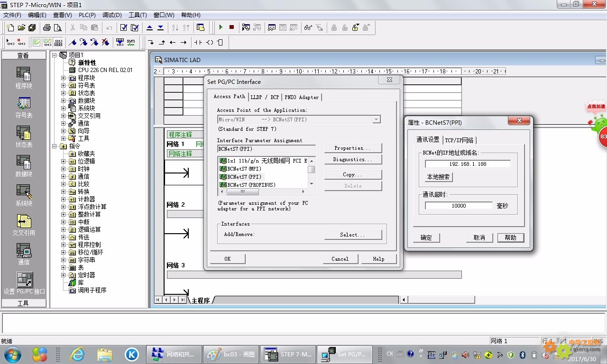Screen dimensions: 607x364
Task: Expand the 计数器 instruction node
Action: click(x=64, y=199)
